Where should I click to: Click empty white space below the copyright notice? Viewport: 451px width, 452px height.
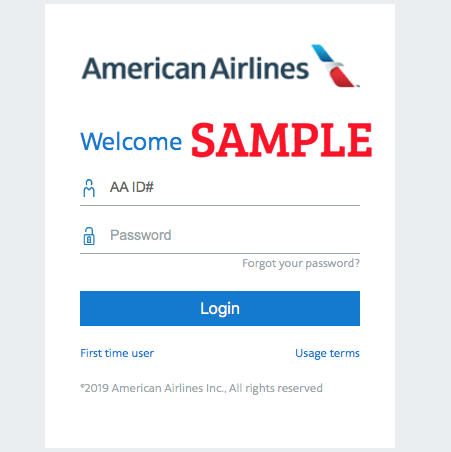220,423
